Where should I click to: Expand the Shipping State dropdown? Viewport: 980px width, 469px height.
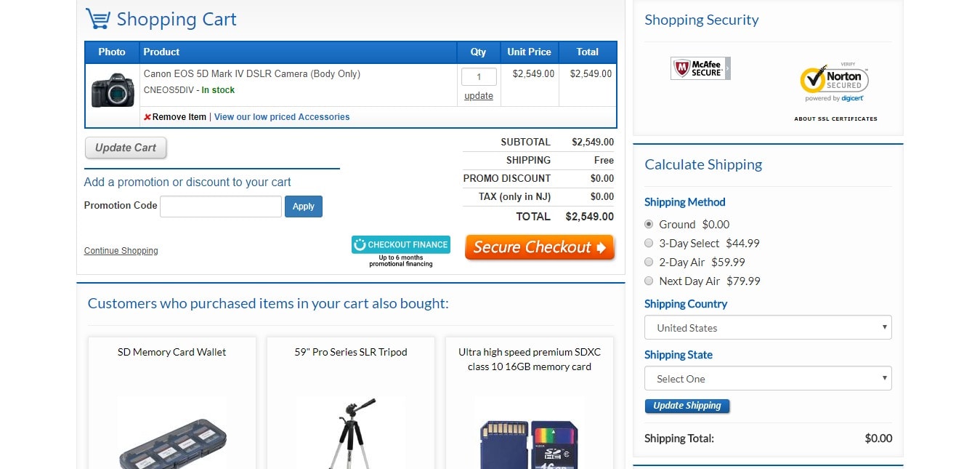pos(768,378)
